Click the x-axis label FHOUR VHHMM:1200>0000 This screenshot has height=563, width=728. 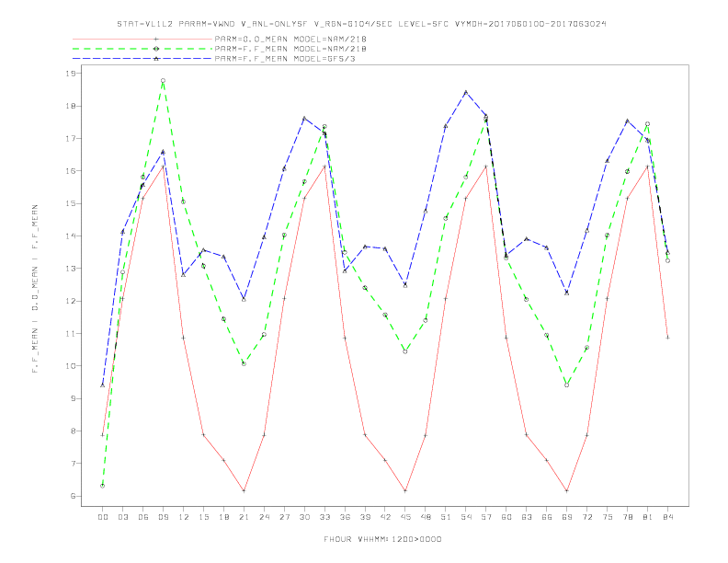point(382,539)
